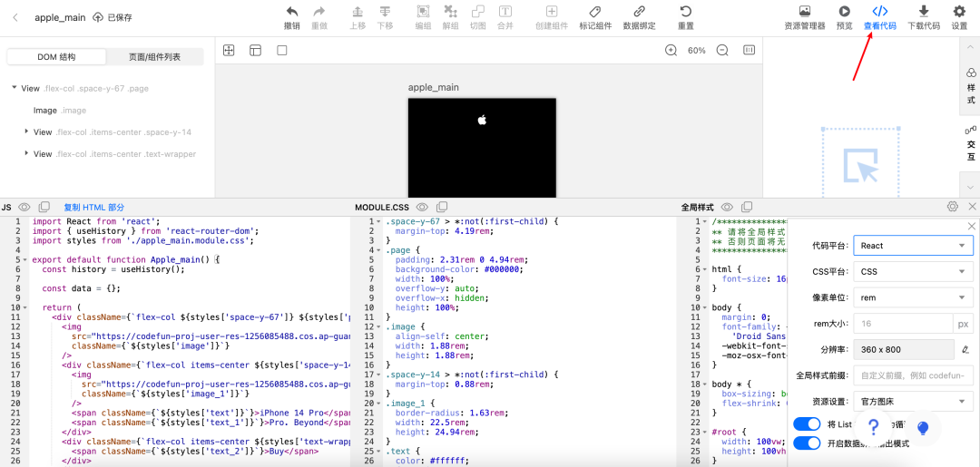Screen dimensions: 980x467
Task: Click the 合并 merge tool
Action: tap(505, 18)
